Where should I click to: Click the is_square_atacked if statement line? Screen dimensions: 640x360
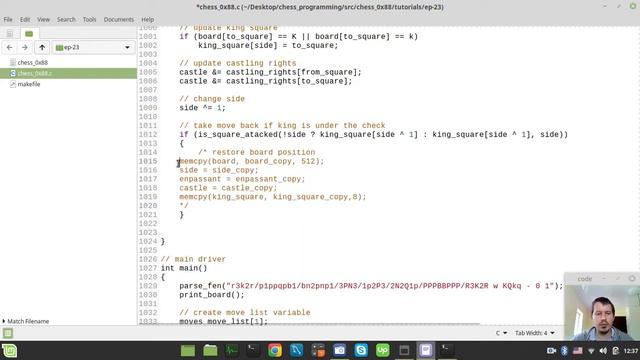[x=373, y=134]
